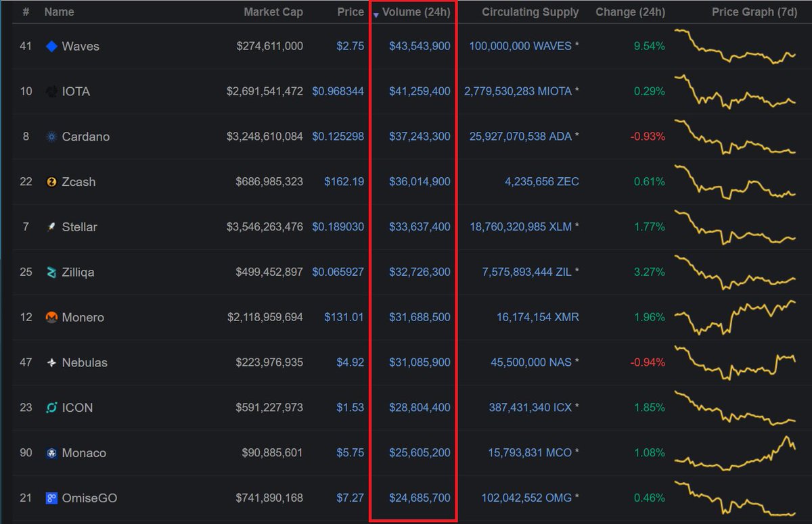
Task: Click the ICON coin logo icon
Action: pyautogui.click(x=51, y=408)
